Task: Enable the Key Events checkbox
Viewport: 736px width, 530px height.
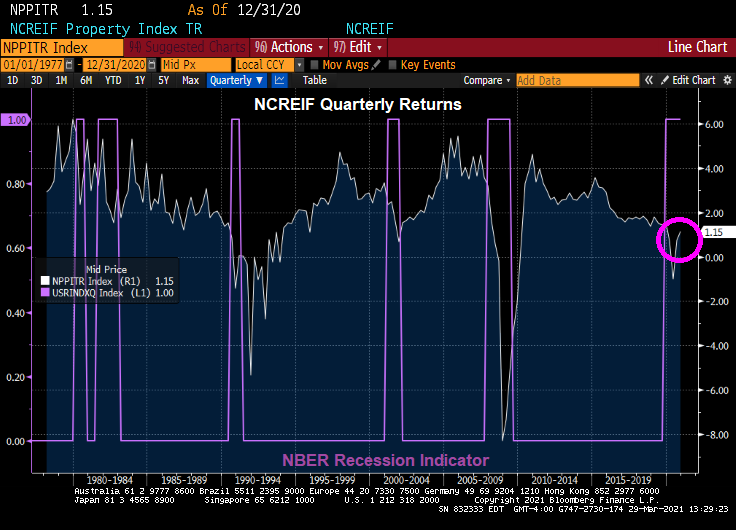Action: pos(393,65)
